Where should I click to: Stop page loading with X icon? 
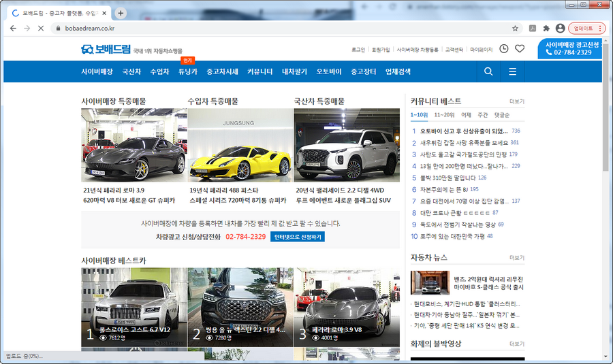click(41, 28)
